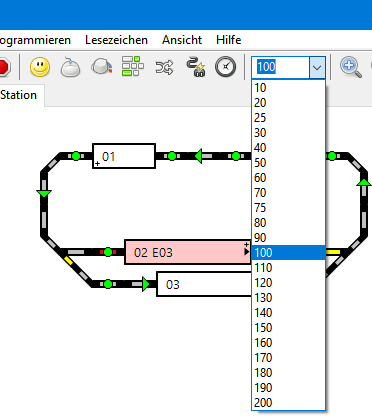This screenshot has width=372, height=418.
Task: Open the green grid layout icon
Action: tap(132, 66)
